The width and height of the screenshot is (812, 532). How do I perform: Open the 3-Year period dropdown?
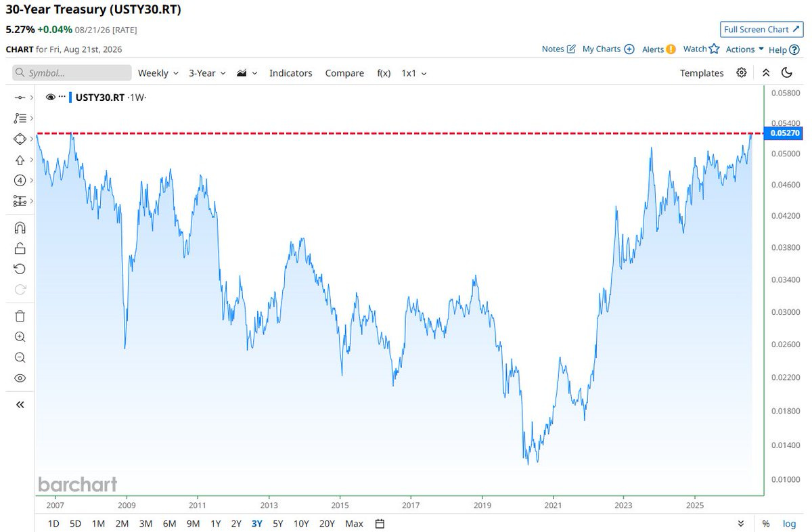pos(207,73)
